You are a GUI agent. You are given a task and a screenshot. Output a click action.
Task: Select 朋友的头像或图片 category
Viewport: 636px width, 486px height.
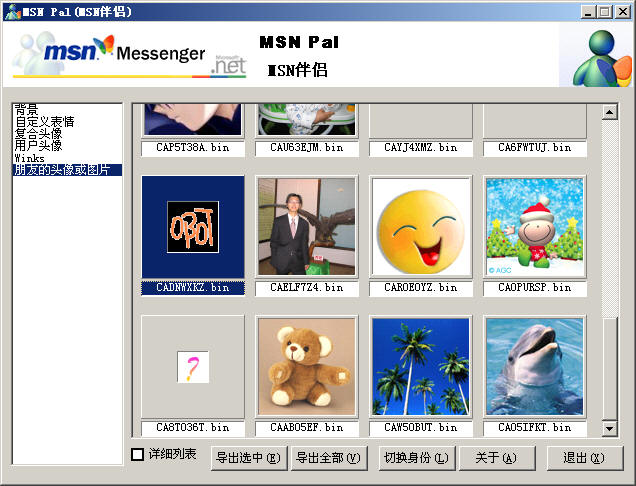(67, 170)
